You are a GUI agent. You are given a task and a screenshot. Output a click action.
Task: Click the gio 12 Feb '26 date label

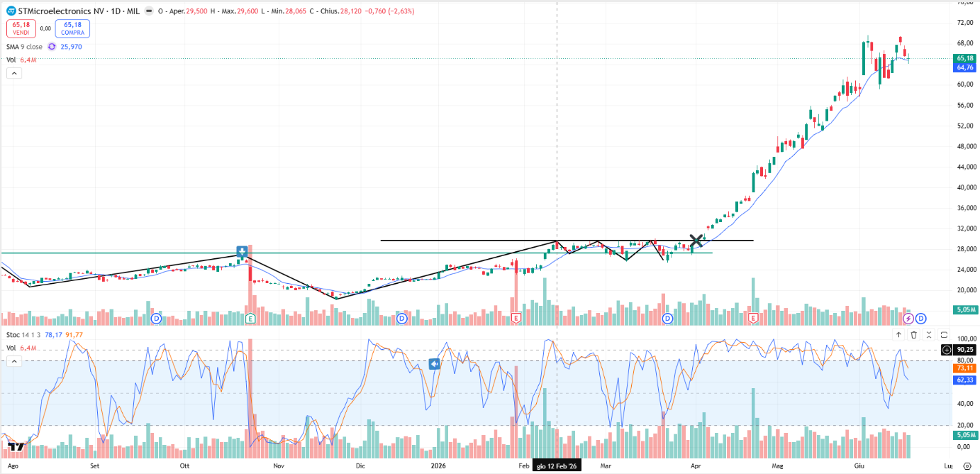click(x=557, y=466)
